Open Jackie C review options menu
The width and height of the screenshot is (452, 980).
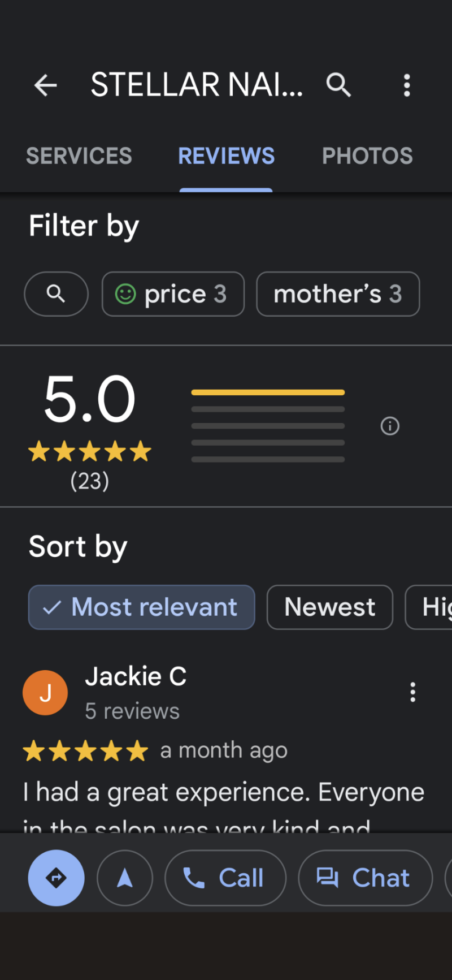click(x=413, y=692)
